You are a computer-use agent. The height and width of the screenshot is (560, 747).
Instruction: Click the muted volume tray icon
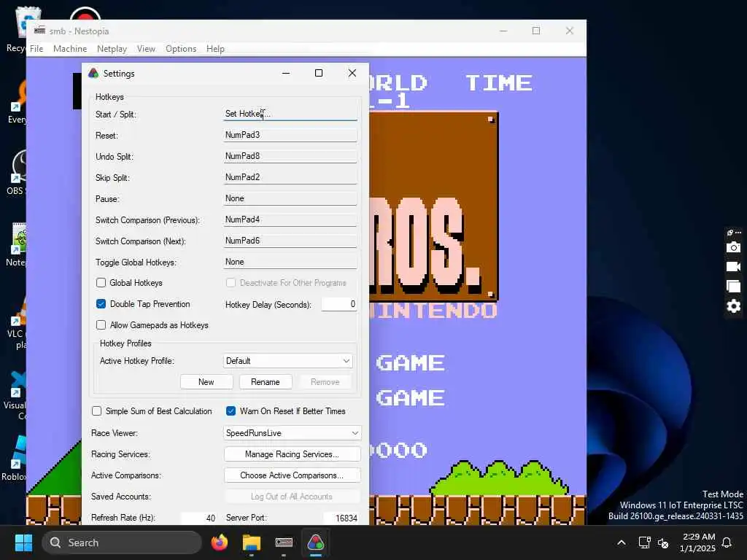663,542
